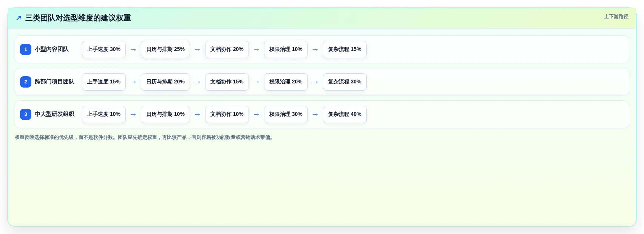644x234 pixels.
Task: Click the arrow after 日历与排期 20%
Action: tap(198, 82)
